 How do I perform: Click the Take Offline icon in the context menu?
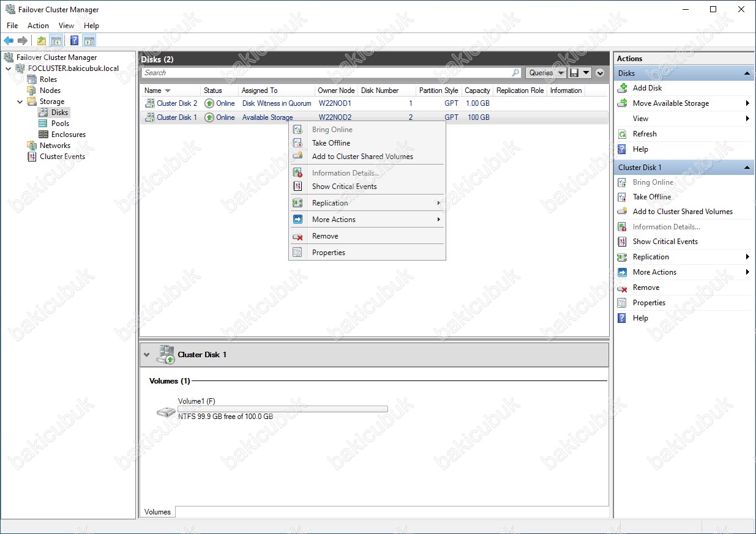tap(298, 143)
